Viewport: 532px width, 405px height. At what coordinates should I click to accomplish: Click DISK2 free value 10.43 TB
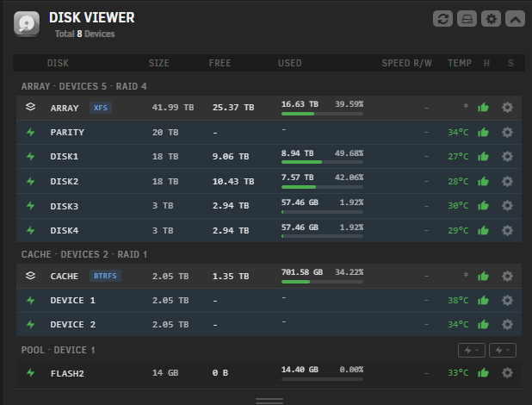pos(233,182)
